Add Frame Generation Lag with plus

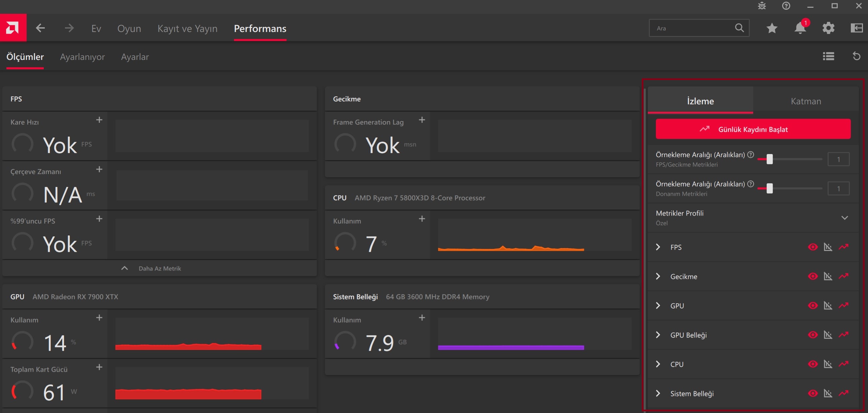click(422, 120)
